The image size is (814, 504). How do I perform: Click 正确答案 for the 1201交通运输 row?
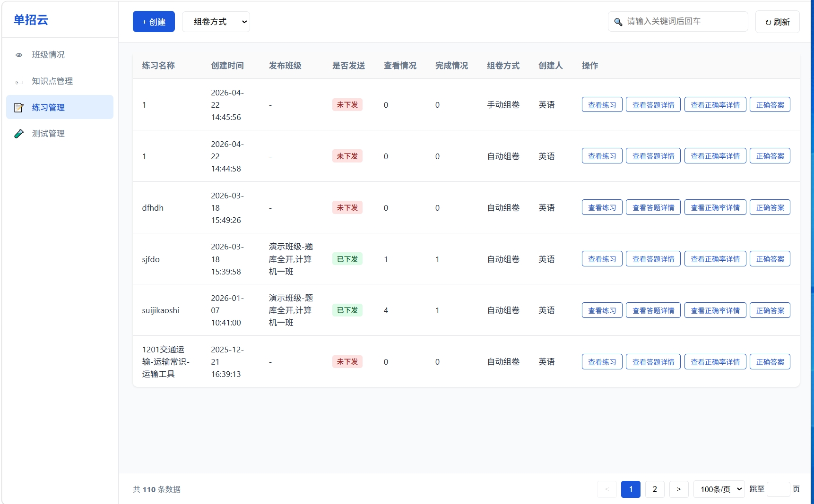(x=770, y=362)
